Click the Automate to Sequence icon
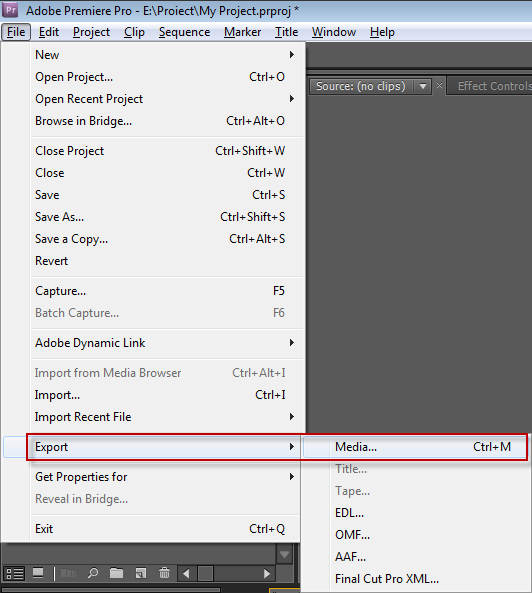532x593 pixels. 68,574
